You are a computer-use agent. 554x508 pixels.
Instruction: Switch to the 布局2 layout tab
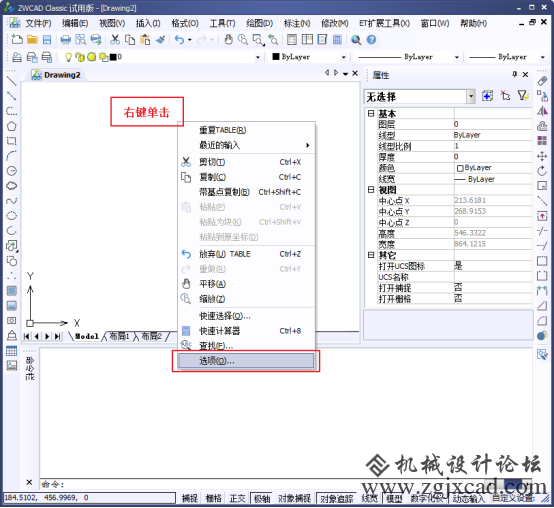(152, 336)
